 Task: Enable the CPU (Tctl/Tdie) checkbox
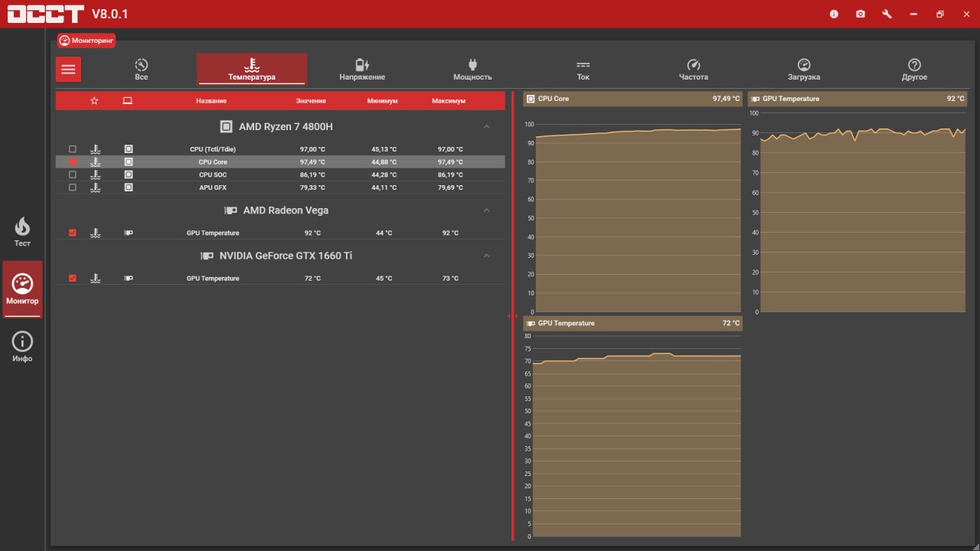coord(73,149)
